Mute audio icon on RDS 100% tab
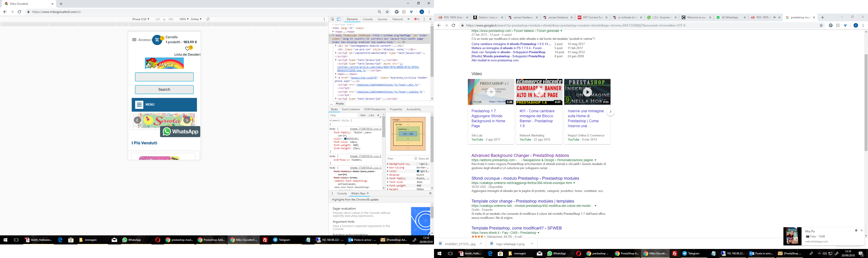Screen dimensions: 868x258 pyautogui.click(x=774, y=17)
